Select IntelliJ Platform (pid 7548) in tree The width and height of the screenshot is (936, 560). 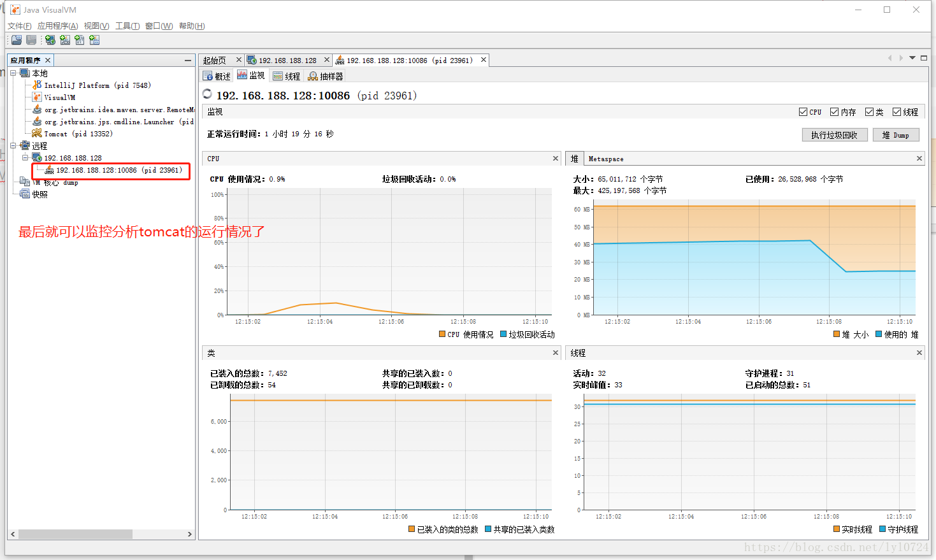pos(97,85)
